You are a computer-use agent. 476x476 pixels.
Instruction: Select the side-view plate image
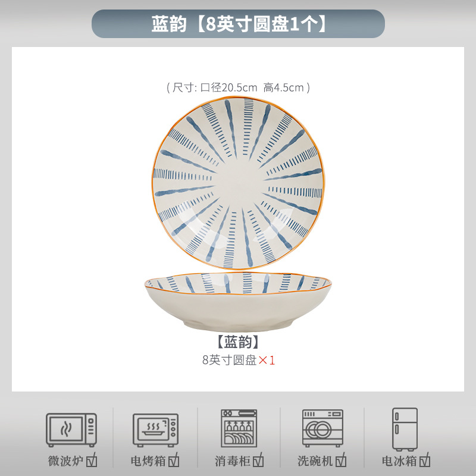[238, 302]
